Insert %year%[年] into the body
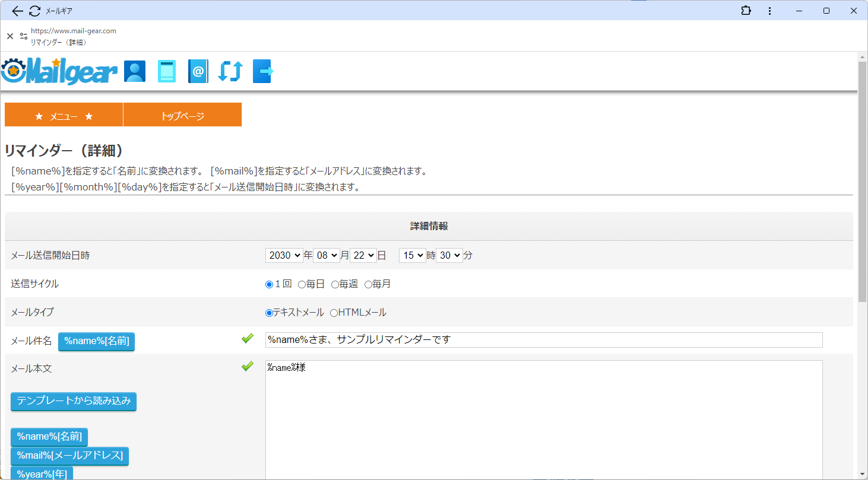The width and height of the screenshot is (868, 480). 42,473
